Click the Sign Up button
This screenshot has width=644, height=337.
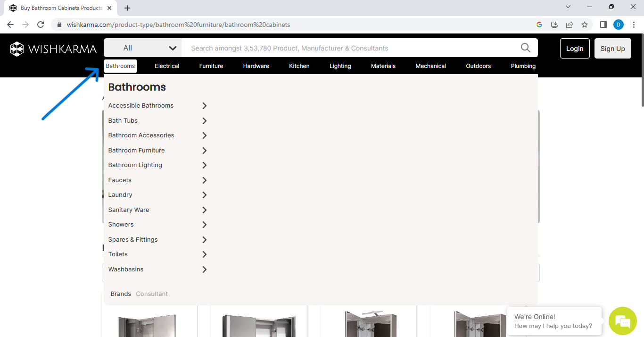click(612, 49)
